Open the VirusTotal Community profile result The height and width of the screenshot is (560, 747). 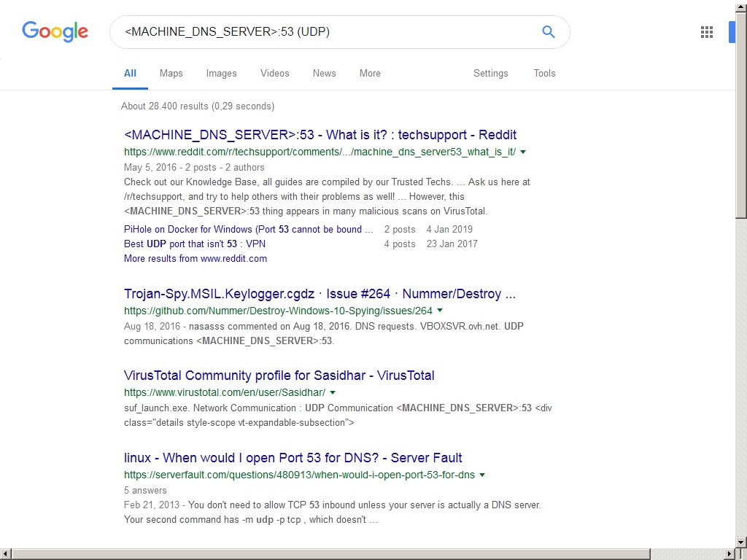[x=279, y=376]
